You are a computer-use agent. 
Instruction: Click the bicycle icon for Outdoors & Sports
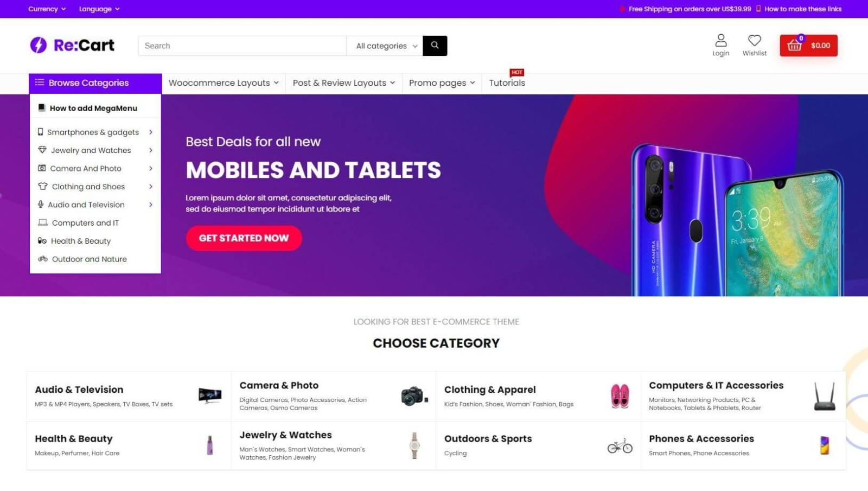click(620, 446)
